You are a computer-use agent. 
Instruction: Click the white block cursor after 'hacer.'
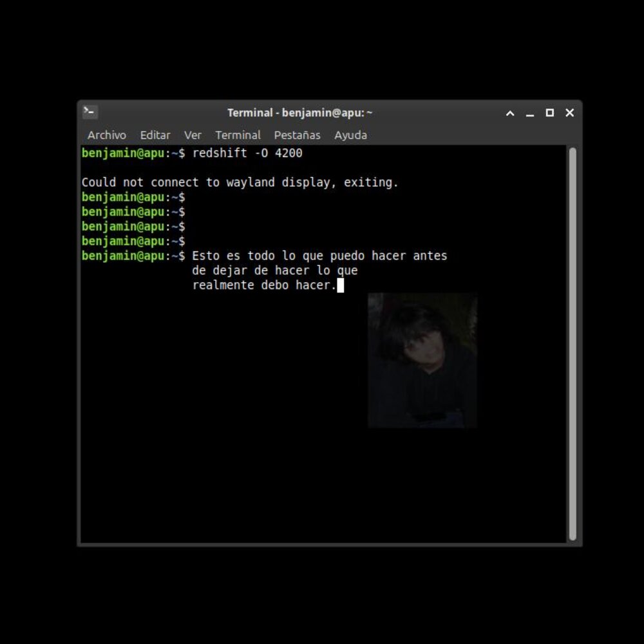341,285
